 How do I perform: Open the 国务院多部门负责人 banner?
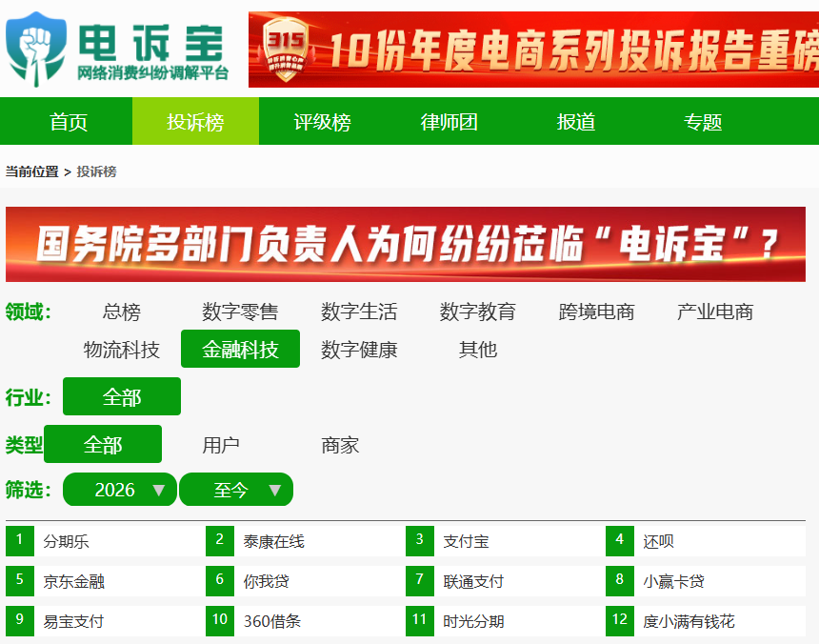click(x=406, y=245)
